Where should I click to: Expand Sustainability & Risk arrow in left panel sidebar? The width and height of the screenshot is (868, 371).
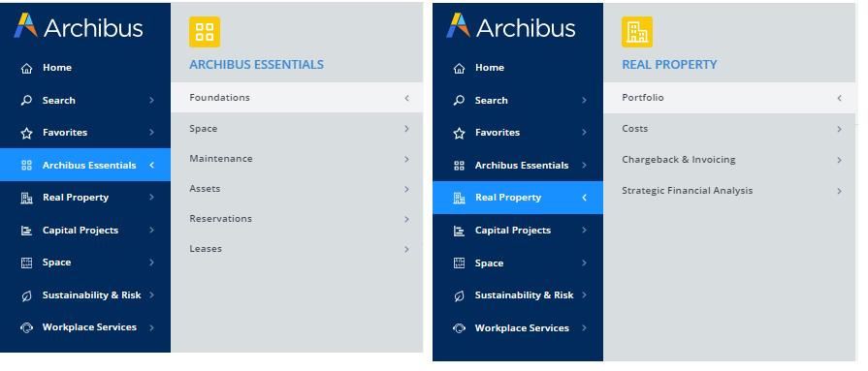point(151,295)
